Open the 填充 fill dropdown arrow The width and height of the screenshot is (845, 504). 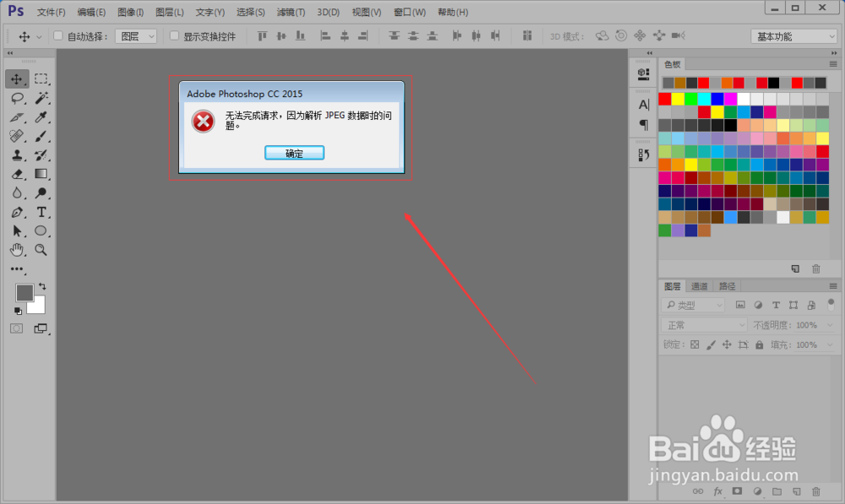[830, 344]
